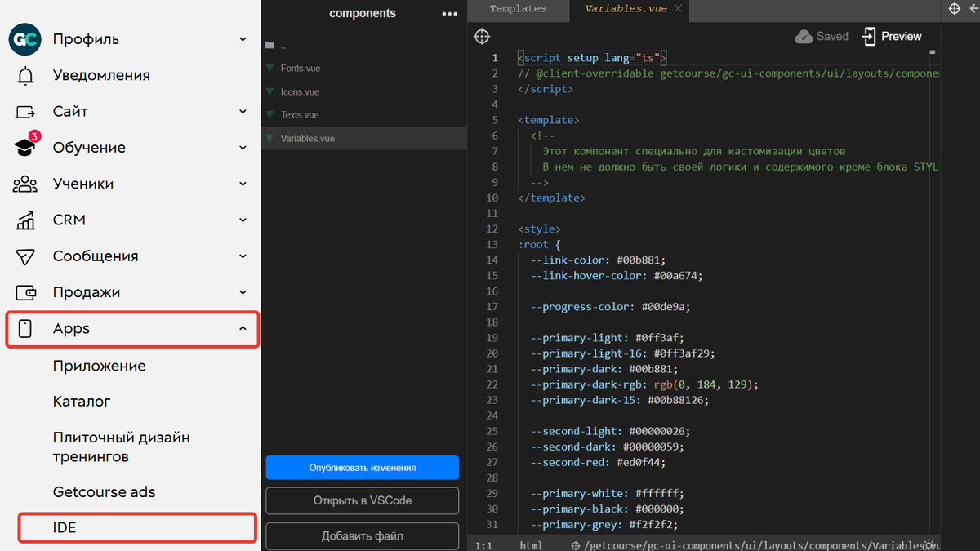Screen dimensions: 980x551
Task: Click the opening <style> tag line
Action: [x=539, y=229]
